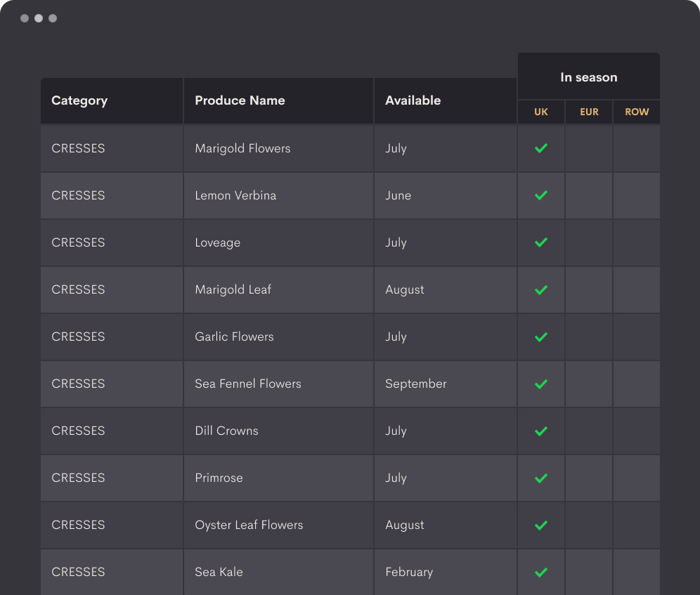Click the In season header
The height and width of the screenshot is (595, 700).
pos(589,77)
